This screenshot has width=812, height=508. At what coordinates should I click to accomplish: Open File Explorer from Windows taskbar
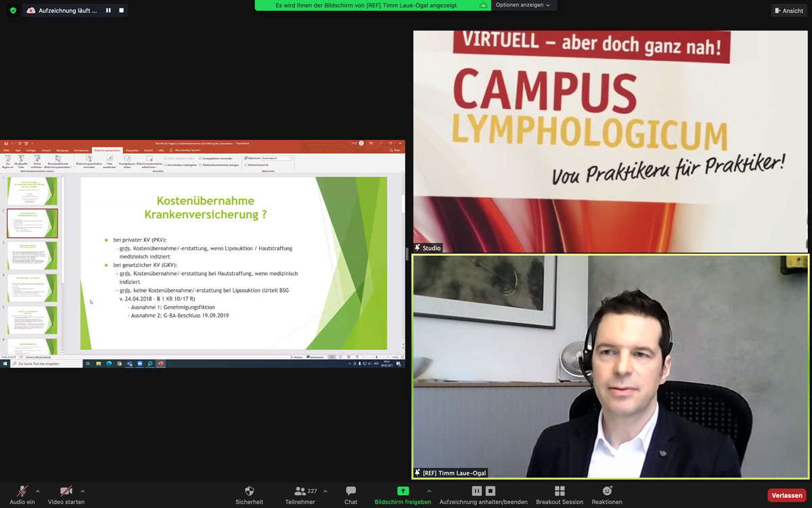[99, 364]
